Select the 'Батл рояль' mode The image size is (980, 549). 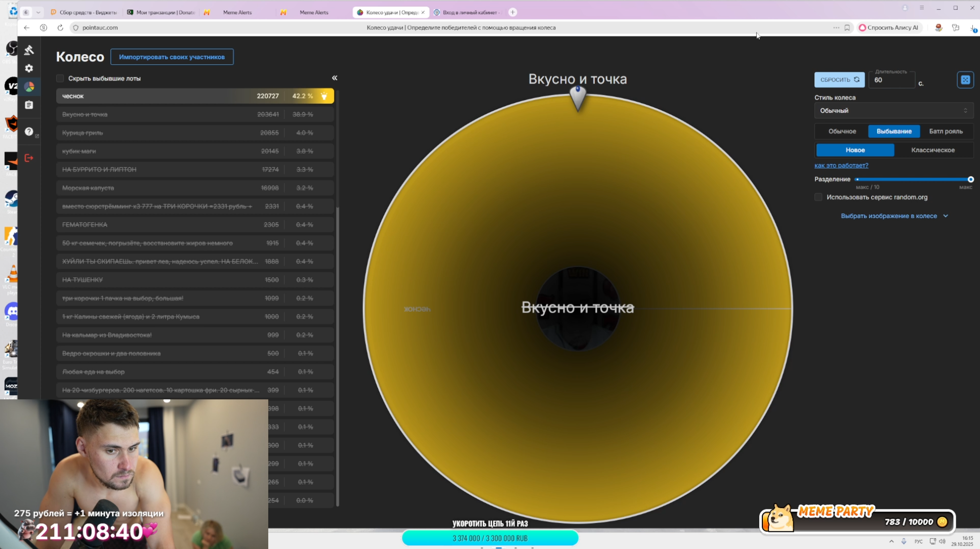point(945,131)
